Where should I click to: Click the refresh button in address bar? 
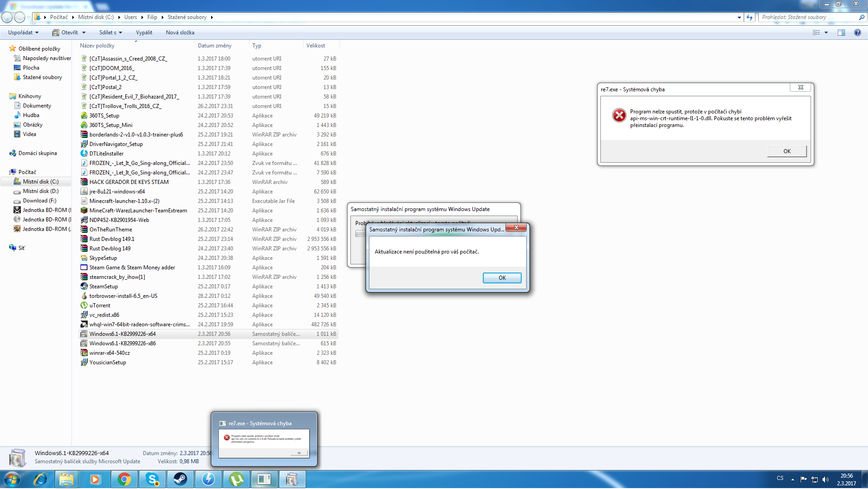point(750,17)
